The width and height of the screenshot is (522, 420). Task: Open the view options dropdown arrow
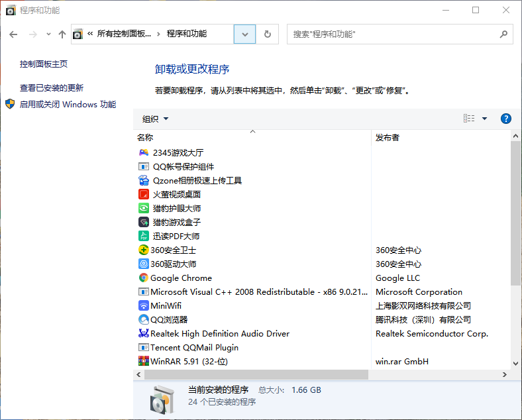click(484, 119)
